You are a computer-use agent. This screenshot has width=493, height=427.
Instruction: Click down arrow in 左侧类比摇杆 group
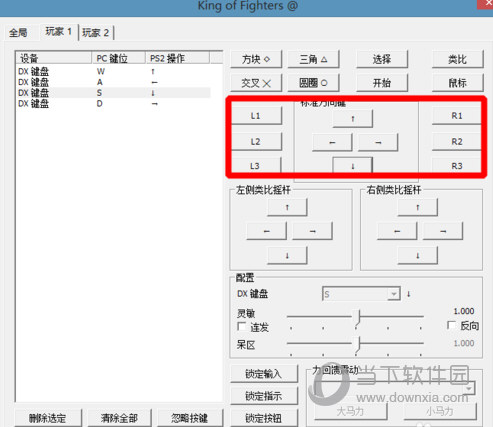click(x=287, y=256)
